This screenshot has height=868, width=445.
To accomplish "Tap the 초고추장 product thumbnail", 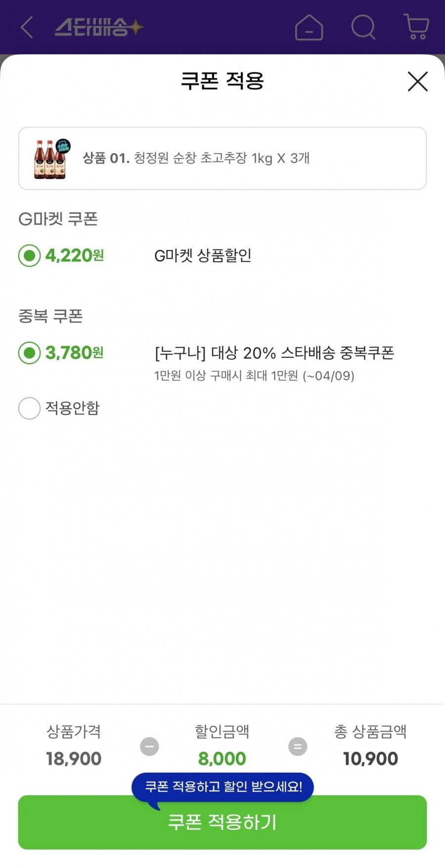I will click(x=51, y=159).
